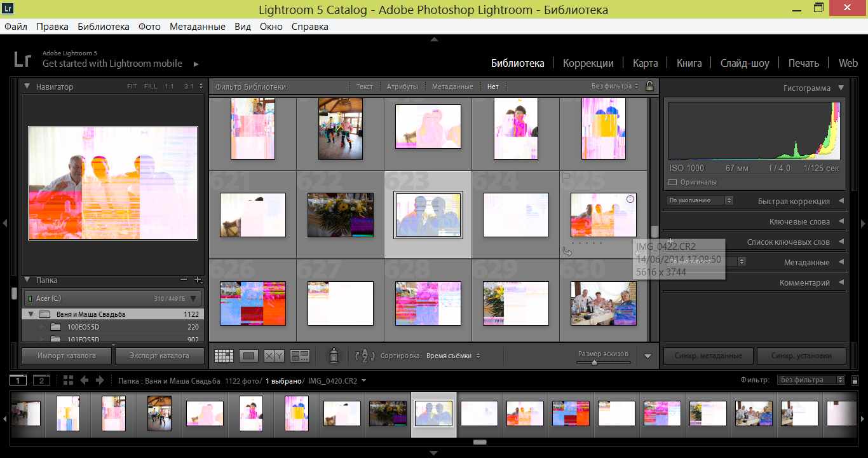Viewport: 868px width, 458px height.
Task: Open Survey view icon in toolbar
Action: pos(299,356)
